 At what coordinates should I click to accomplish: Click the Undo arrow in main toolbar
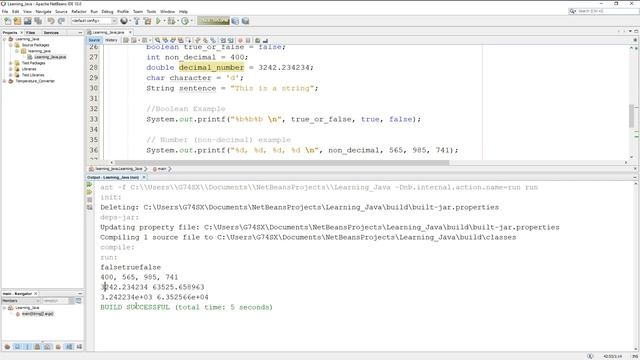(x=51, y=21)
